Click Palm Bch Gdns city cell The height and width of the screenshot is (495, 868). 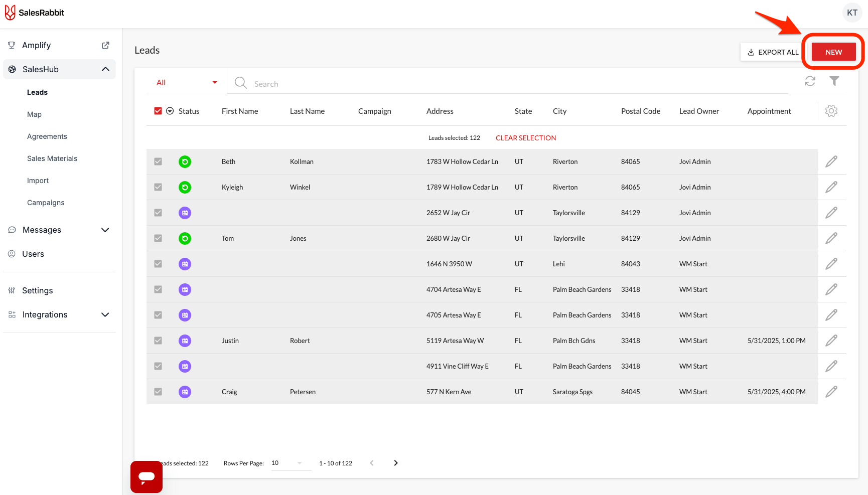(574, 341)
